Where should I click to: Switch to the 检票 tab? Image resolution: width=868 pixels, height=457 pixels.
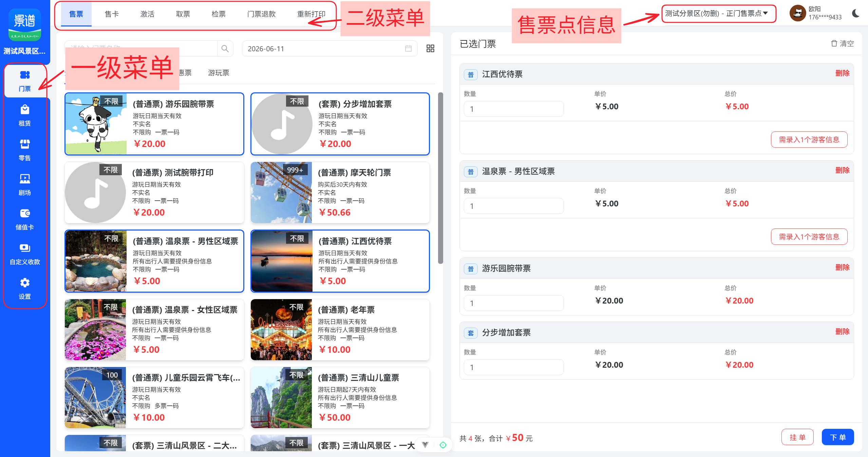pos(219,14)
